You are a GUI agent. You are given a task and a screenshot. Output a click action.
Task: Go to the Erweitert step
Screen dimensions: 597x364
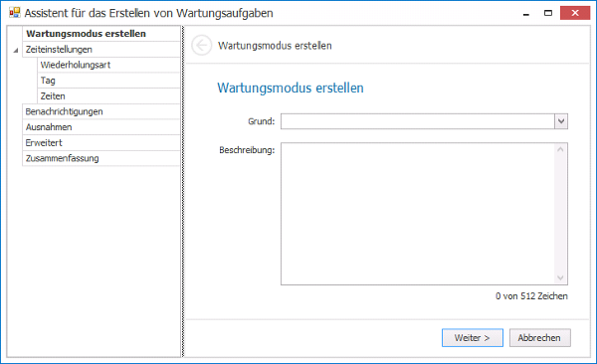point(101,143)
